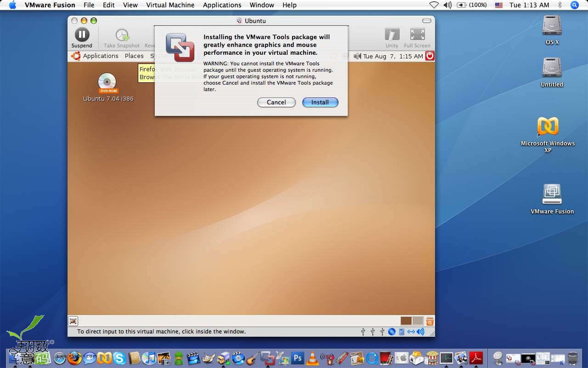
Task: Open the Ubuntu trash applet in bottom panel
Action: 430,321
